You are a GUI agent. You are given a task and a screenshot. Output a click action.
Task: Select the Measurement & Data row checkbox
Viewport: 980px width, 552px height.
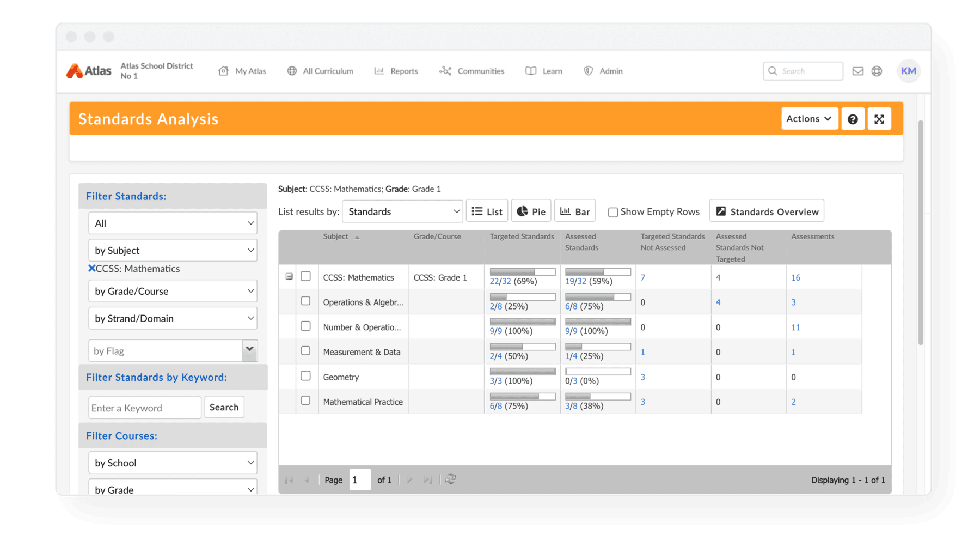click(305, 351)
